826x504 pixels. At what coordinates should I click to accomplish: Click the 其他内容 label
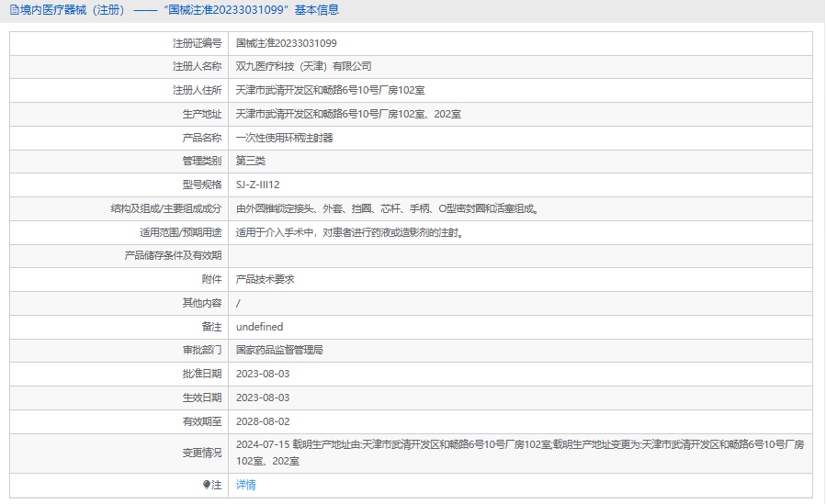[x=202, y=303]
